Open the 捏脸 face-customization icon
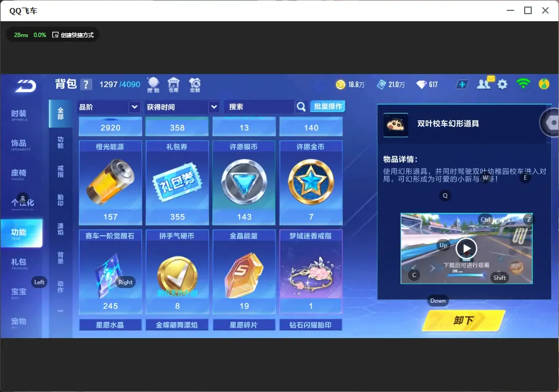The image size is (559, 392). [x=153, y=85]
